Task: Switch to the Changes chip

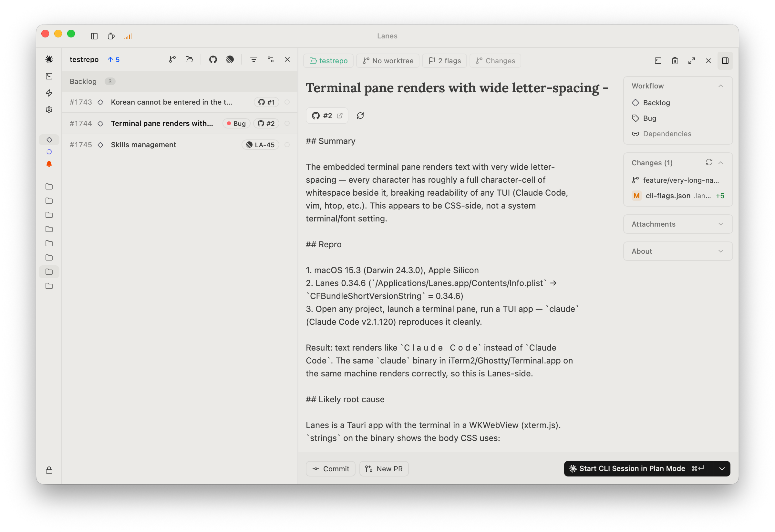Action: point(495,61)
